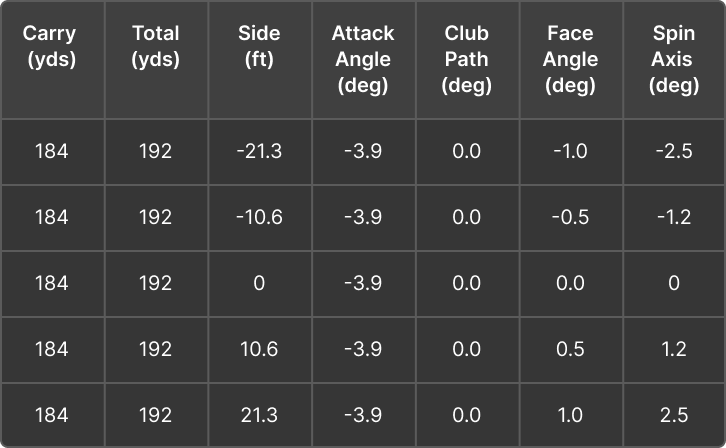Image resolution: width=726 pixels, height=448 pixels.
Task: Select the Attack Angle (deg) header
Action: (x=363, y=60)
